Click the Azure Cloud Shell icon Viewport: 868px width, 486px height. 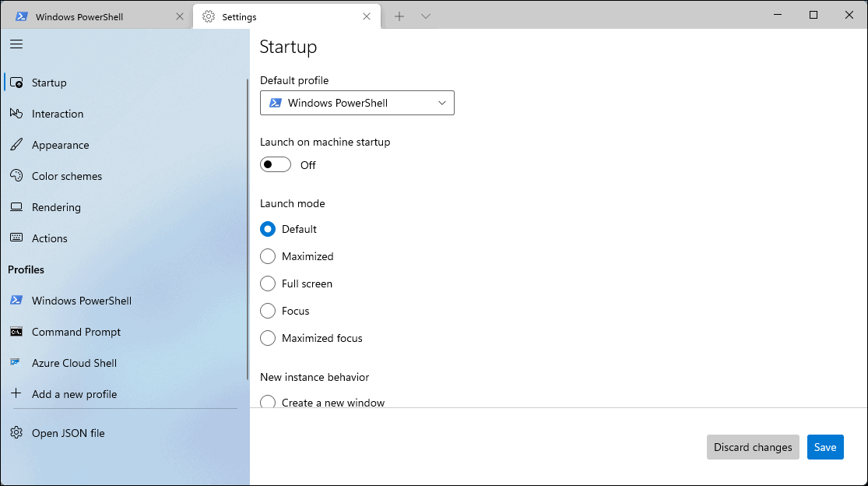click(16, 363)
